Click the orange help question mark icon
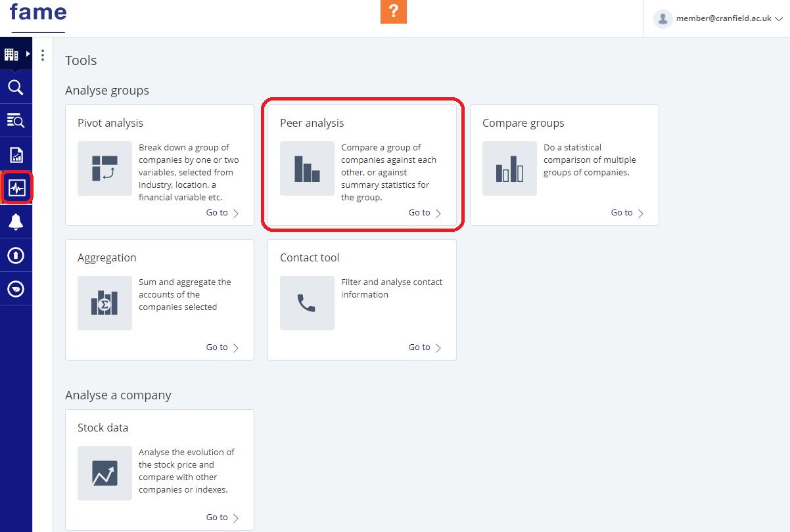Viewport: 790px width, 532px height. click(393, 12)
